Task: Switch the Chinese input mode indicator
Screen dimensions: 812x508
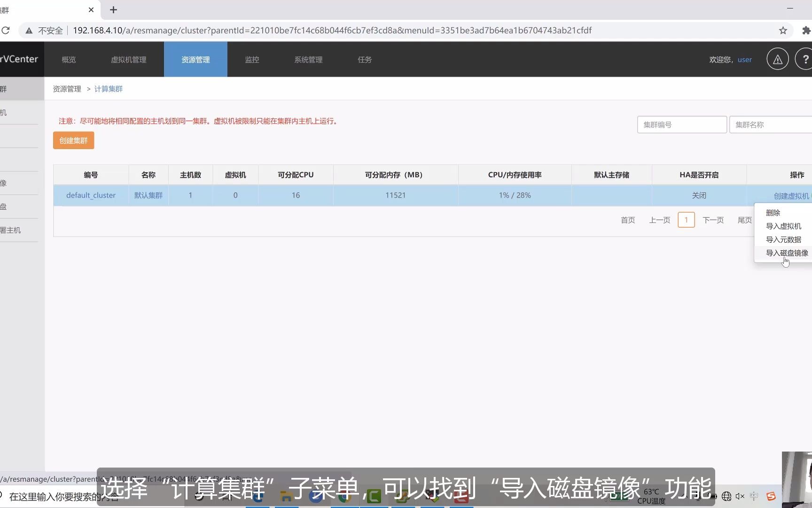Action: click(x=754, y=496)
